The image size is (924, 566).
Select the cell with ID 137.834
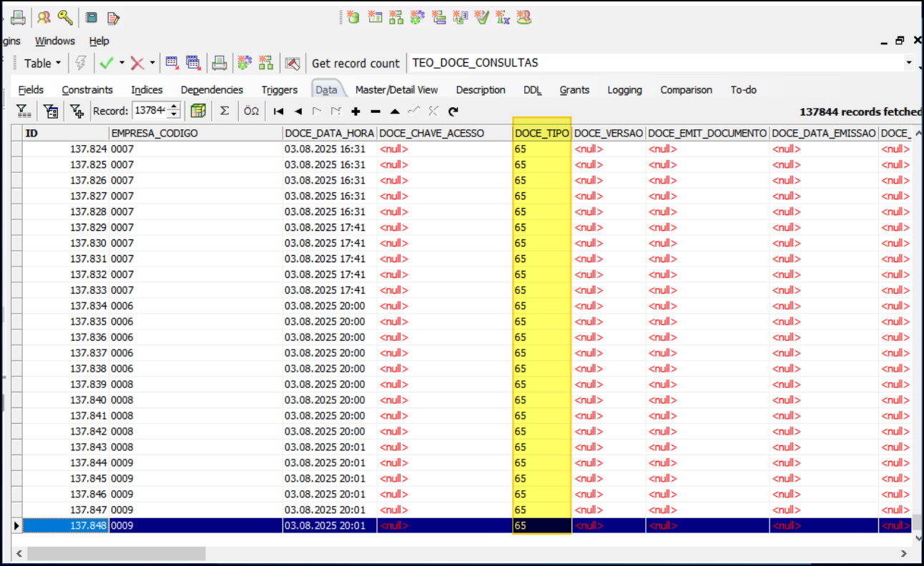(x=66, y=306)
